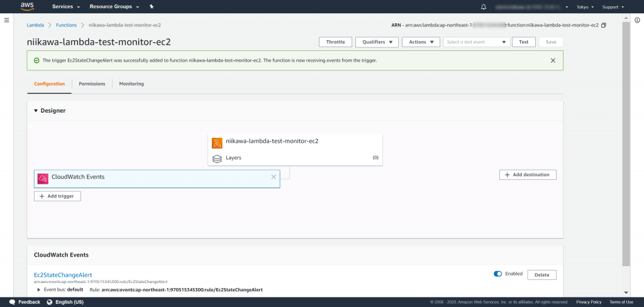Click the Save button
This screenshot has width=644, height=307.
(x=551, y=42)
